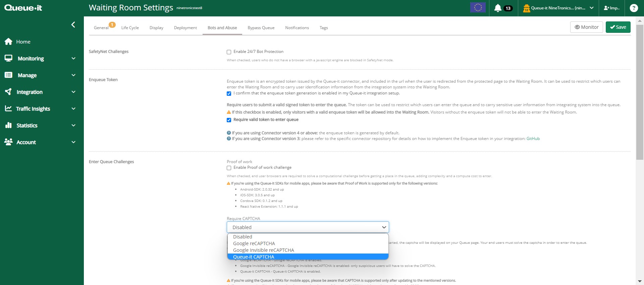This screenshot has height=285, width=644.
Task: Open the account switcher dropdown arrow
Action: click(x=591, y=8)
